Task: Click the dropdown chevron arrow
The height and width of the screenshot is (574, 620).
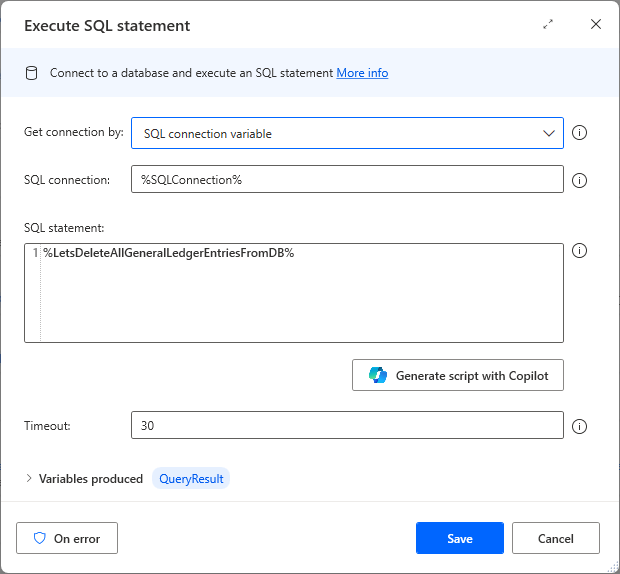Action: click(548, 133)
